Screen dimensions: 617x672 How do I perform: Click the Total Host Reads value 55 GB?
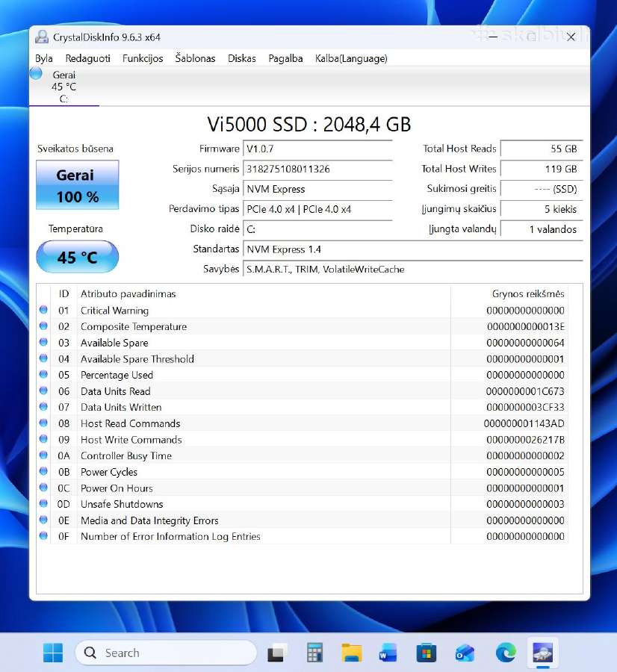tap(542, 149)
